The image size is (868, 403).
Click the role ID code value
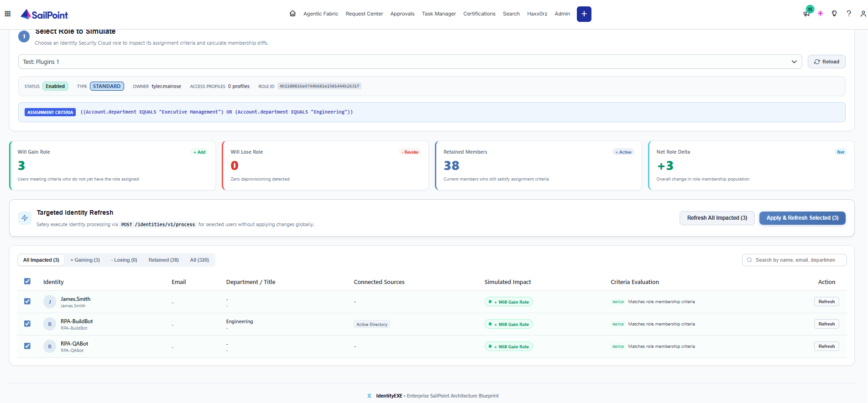point(319,86)
